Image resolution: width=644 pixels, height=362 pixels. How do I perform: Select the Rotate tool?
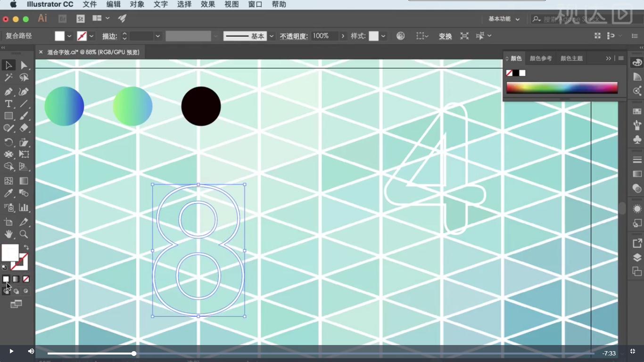(x=8, y=142)
